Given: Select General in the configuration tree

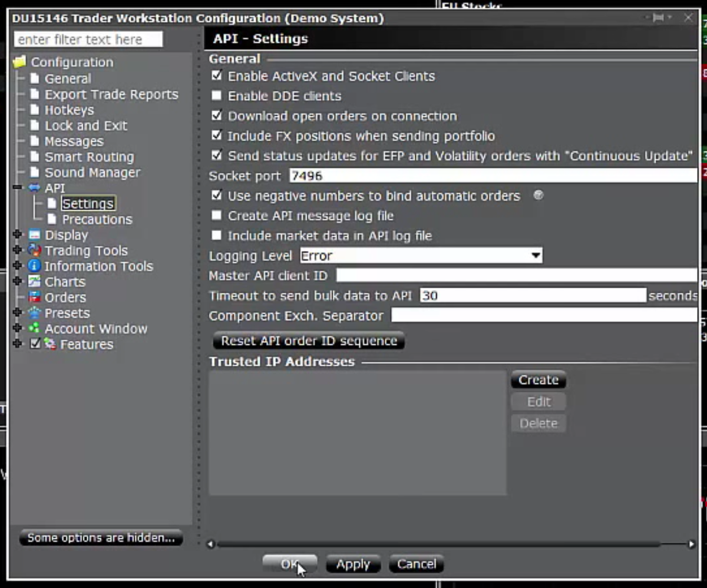Looking at the screenshot, I should point(68,78).
